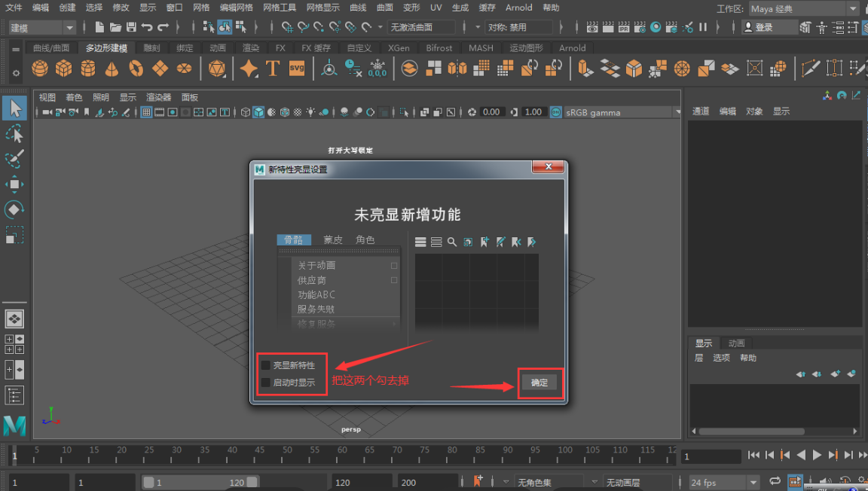Toggle sRGB gamma view transform ON button

555,112
